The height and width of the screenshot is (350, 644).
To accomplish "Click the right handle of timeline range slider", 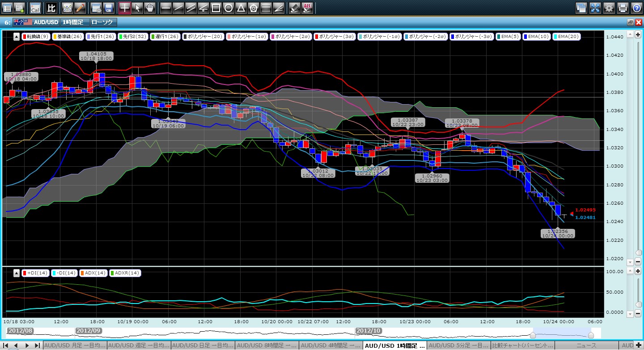I will tap(591, 335).
